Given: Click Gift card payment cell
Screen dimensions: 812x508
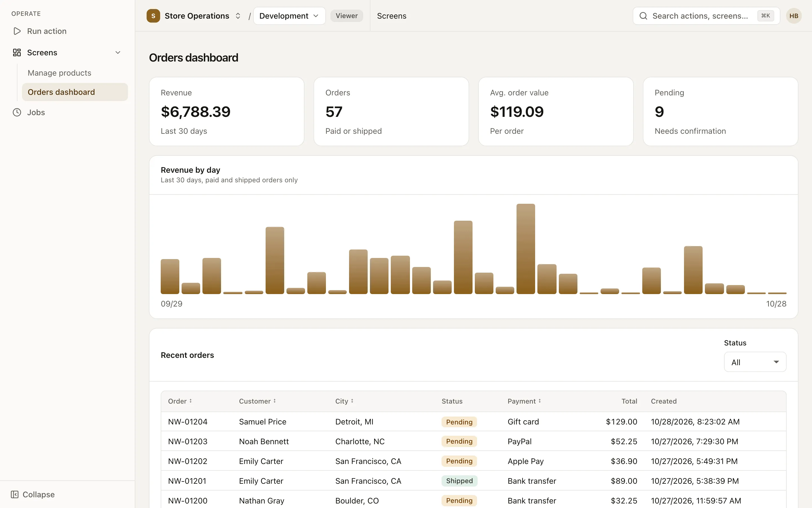Looking at the screenshot, I should click(x=523, y=422).
